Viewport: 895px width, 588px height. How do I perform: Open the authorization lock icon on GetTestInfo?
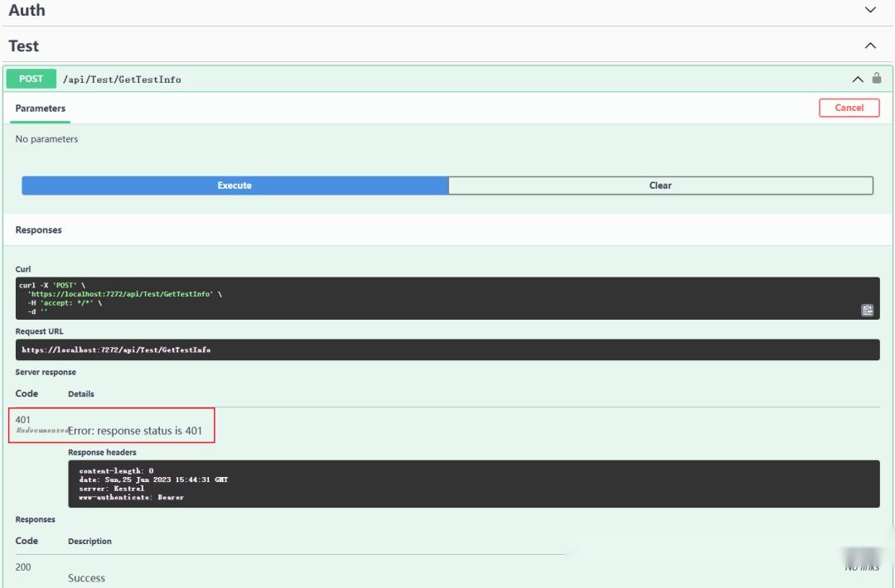click(x=875, y=79)
